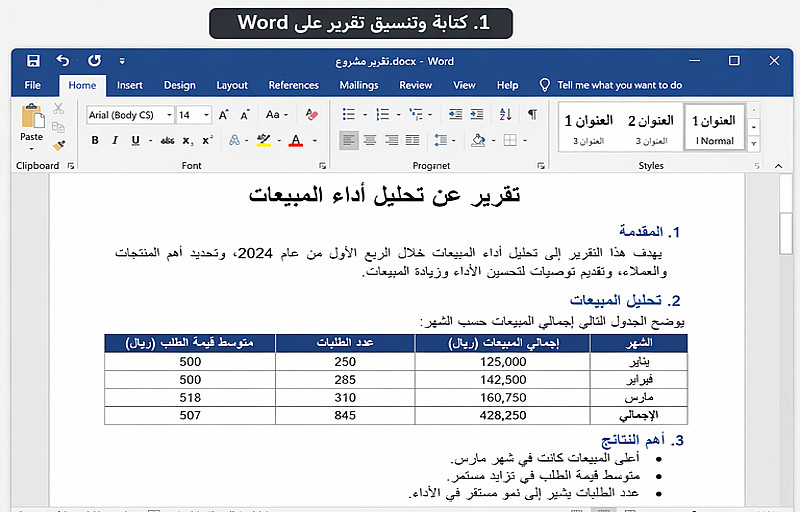Align text right
Image resolution: width=800 pixels, height=512 pixels.
click(x=392, y=140)
